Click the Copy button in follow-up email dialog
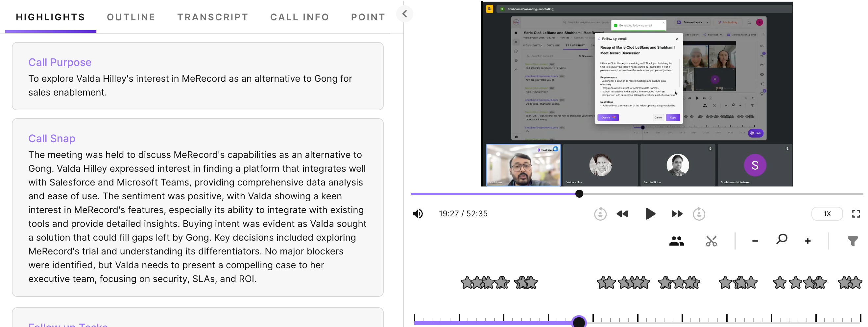 [673, 118]
